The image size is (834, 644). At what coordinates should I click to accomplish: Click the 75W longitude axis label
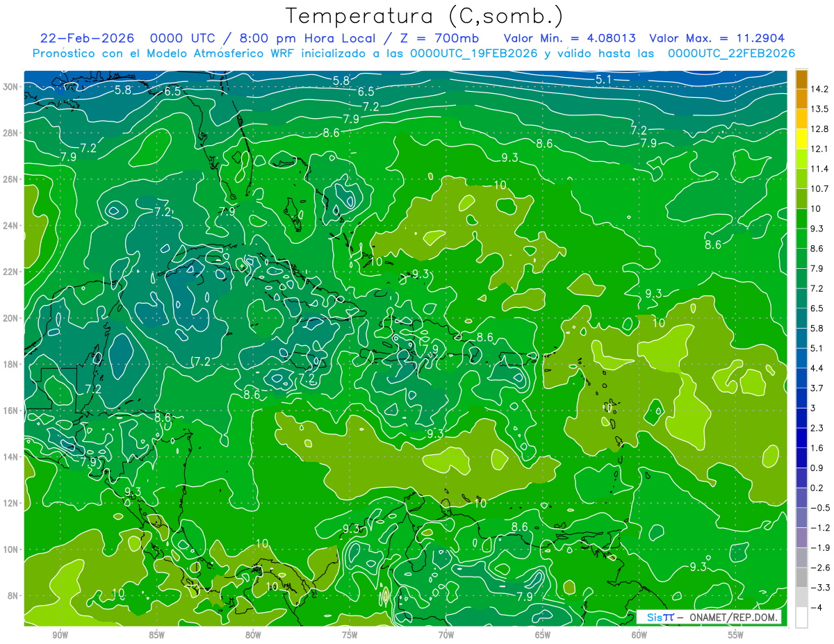click(x=350, y=635)
